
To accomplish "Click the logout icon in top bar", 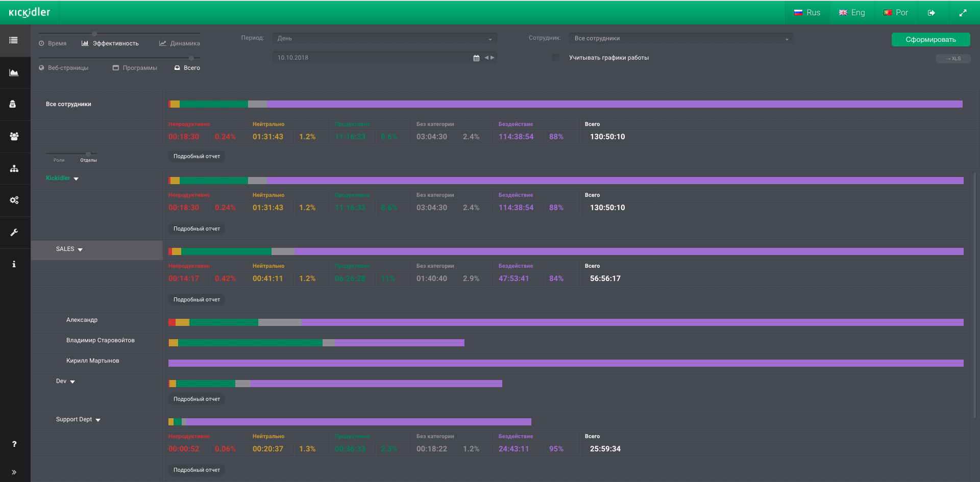I will (x=932, y=13).
